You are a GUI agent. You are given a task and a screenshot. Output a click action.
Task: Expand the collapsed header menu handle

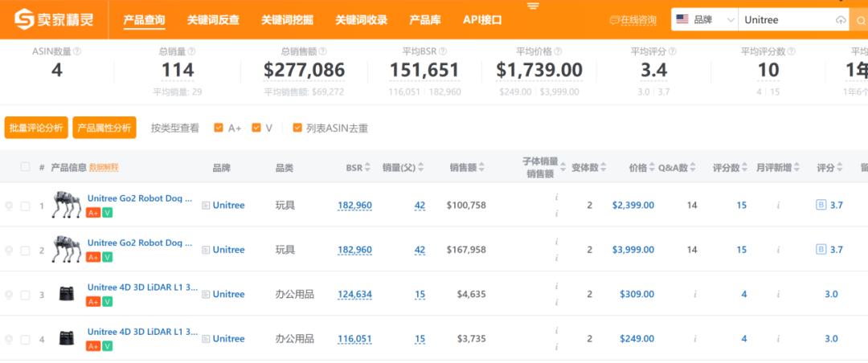[x=533, y=6]
